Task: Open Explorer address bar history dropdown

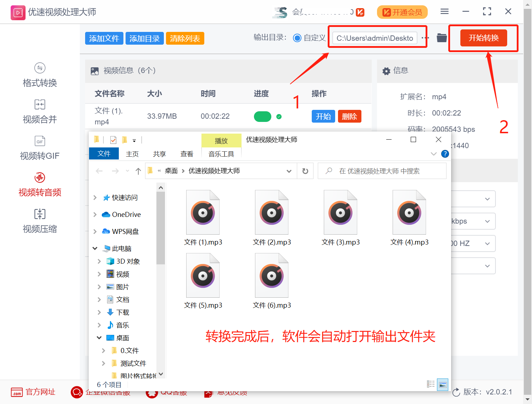Action: tap(289, 171)
